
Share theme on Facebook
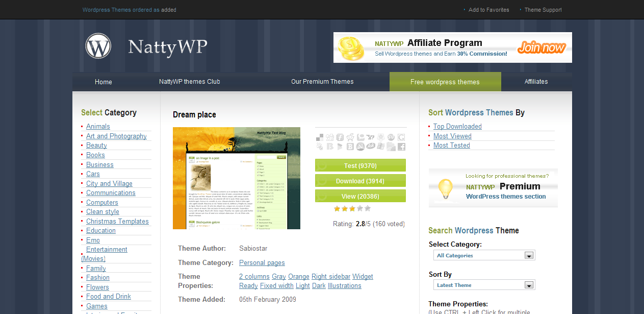pos(401,147)
